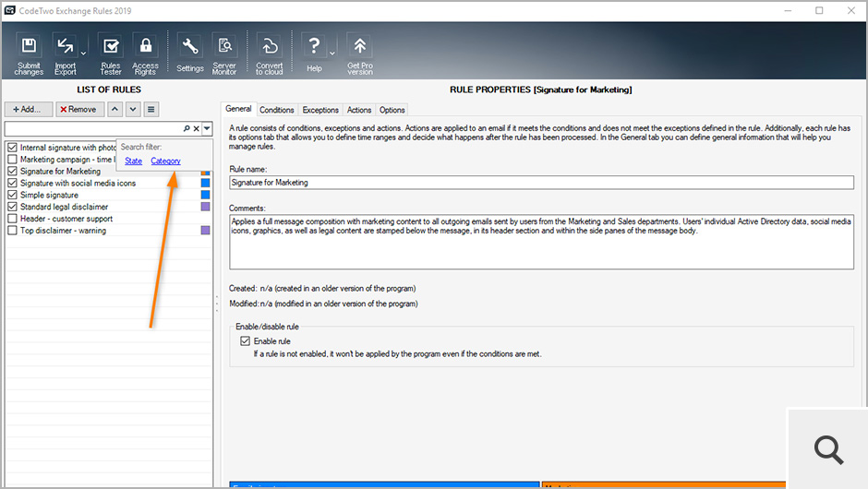Toggle Signature with social media icons checkbox
Viewport: 868px width, 489px height.
point(12,183)
